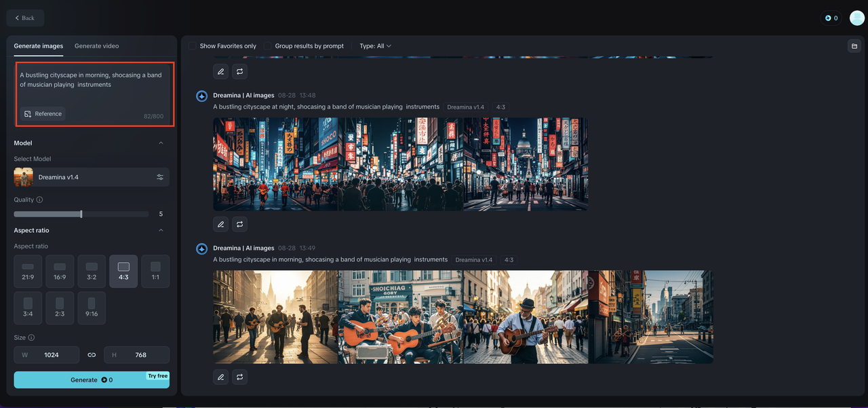
Task: Click the link icon between width and height
Action: point(92,355)
